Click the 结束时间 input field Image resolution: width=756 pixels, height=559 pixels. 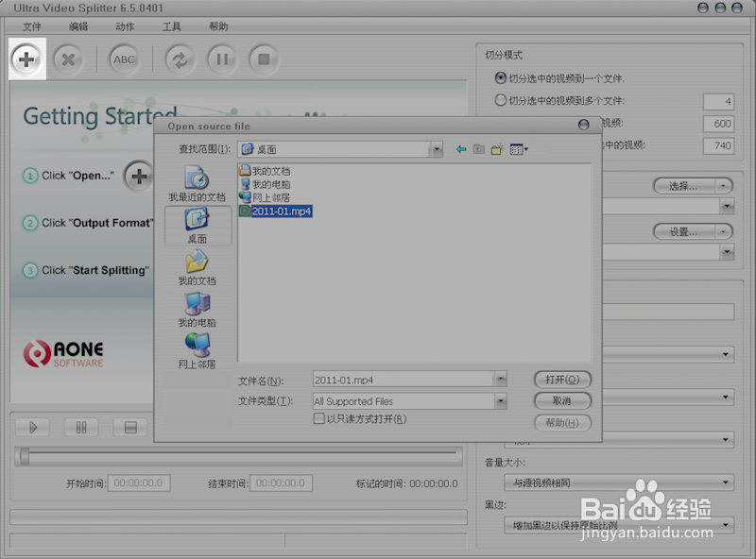(281, 483)
